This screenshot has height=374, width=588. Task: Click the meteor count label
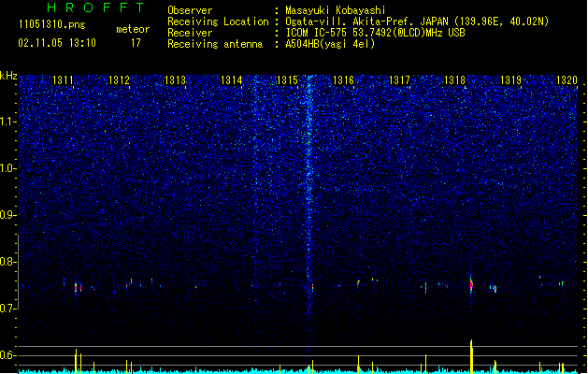tap(133, 29)
